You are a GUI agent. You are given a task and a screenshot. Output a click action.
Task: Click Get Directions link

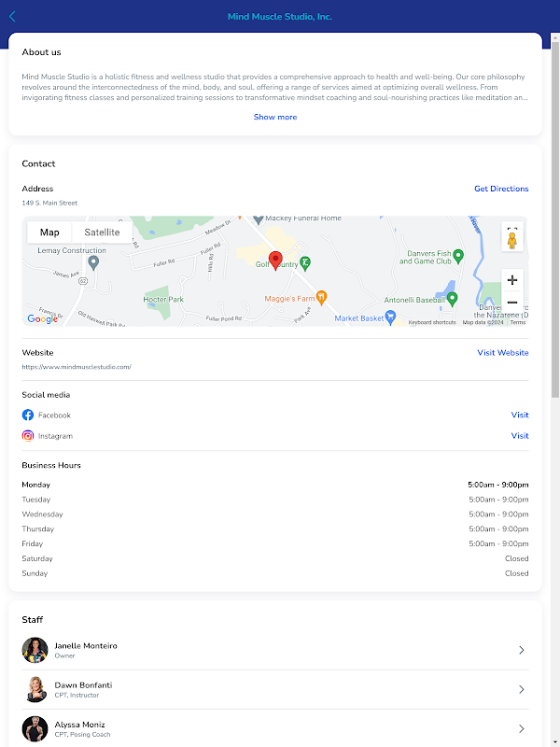coord(501,189)
